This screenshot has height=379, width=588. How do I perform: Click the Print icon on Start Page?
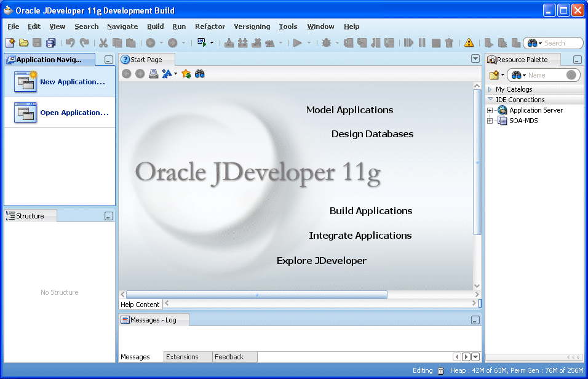point(153,74)
